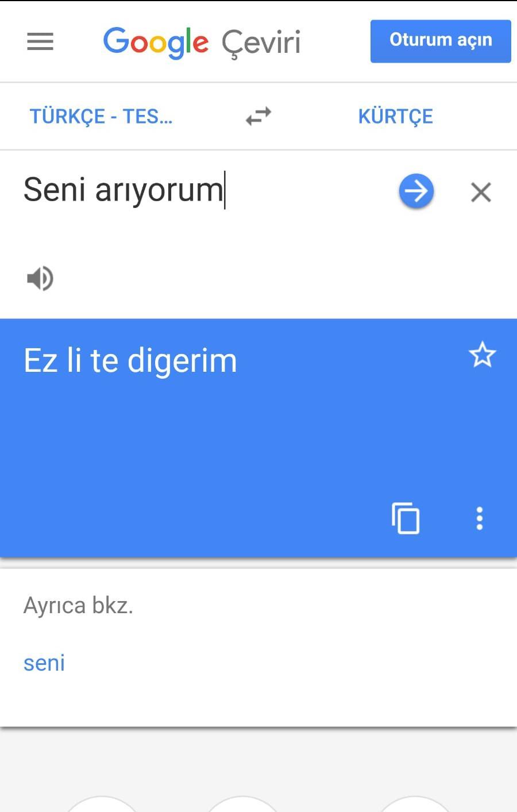Screen dimensions: 517x812
Task: Open the TÜRKÇE source language selector
Action: [x=101, y=116]
